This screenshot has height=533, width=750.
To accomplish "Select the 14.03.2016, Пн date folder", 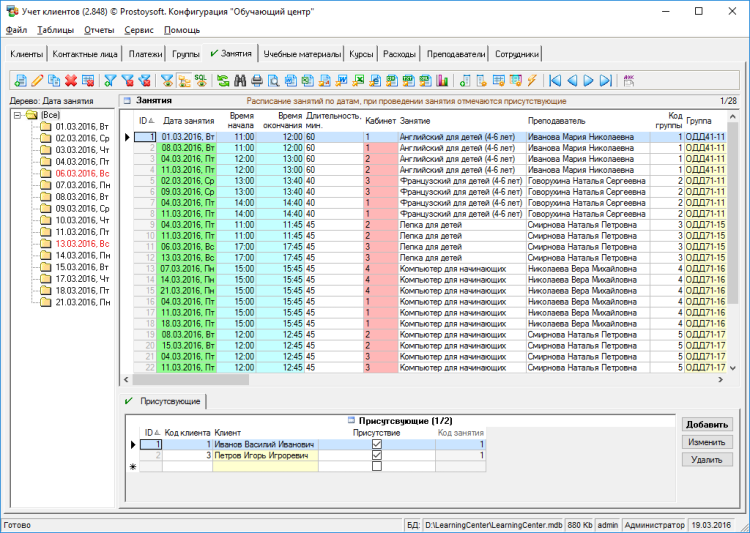I will click(x=82, y=255).
